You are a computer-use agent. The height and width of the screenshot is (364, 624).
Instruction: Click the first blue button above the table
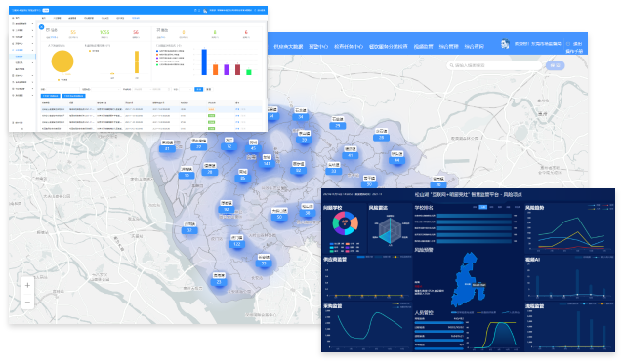coord(51,96)
